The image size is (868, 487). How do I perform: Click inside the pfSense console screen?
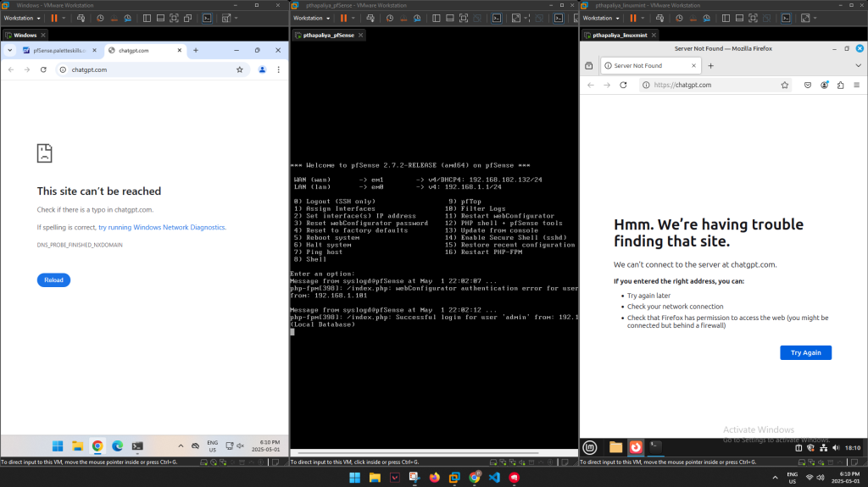point(434,244)
